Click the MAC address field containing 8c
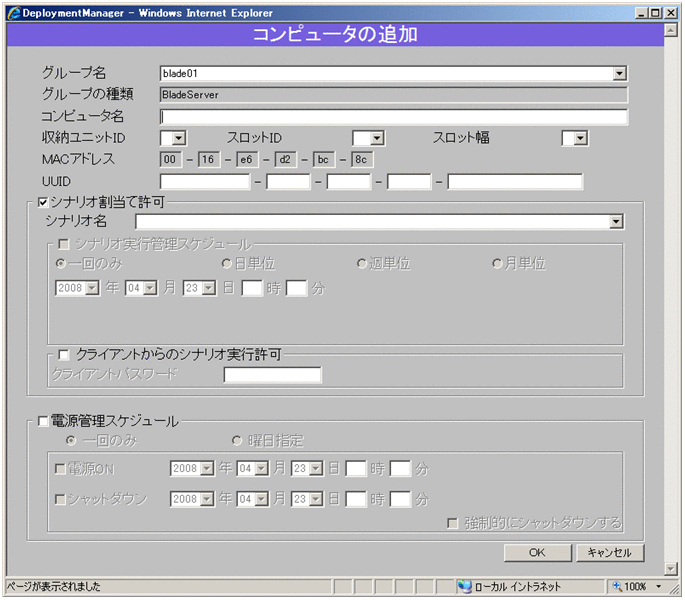Viewport: 685px width, 600px height. (362, 160)
